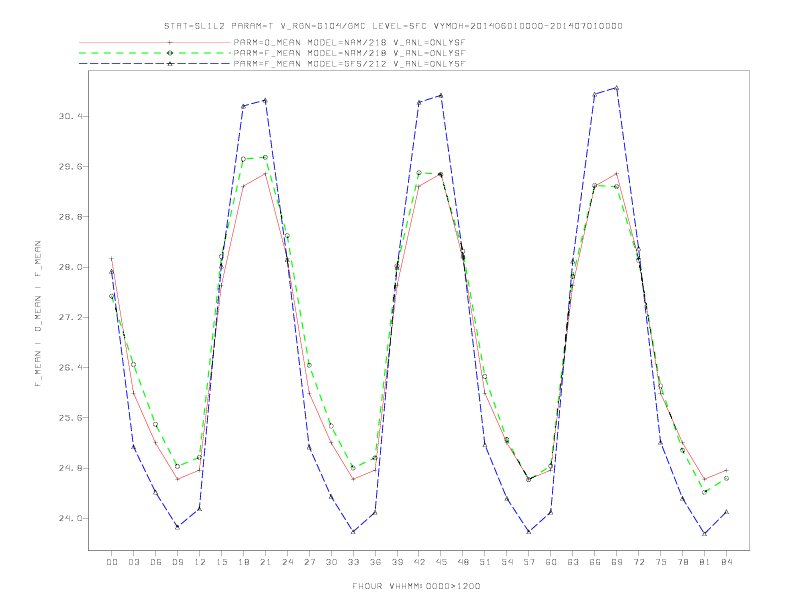This screenshot has width=792, height=612.
Task: Click the x-axis tick label 06
Action: click(156, 562)
